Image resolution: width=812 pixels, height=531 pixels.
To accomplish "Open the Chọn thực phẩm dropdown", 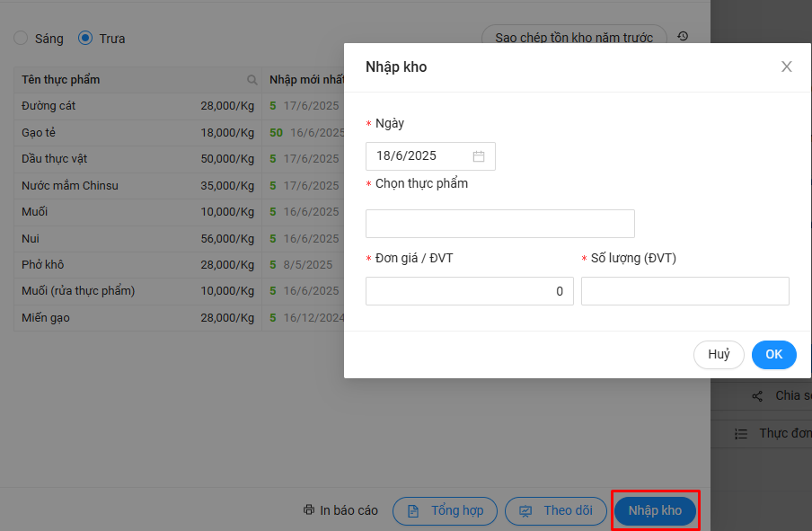I will pos(499,224).
